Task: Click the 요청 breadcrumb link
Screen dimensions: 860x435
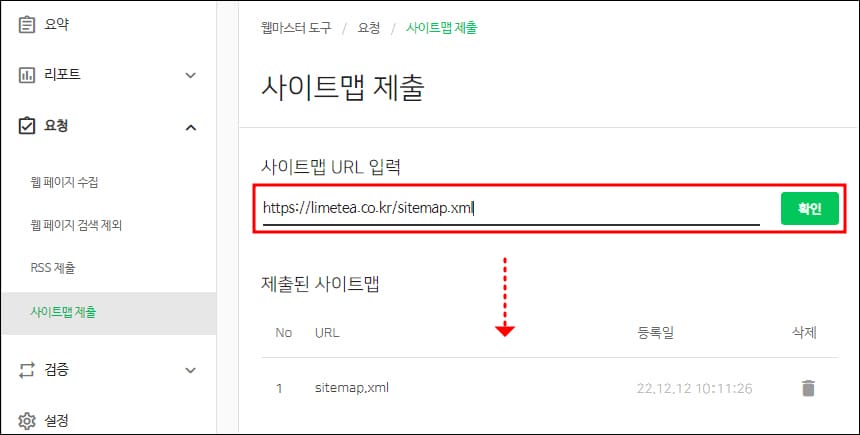Action: point(369,28)
